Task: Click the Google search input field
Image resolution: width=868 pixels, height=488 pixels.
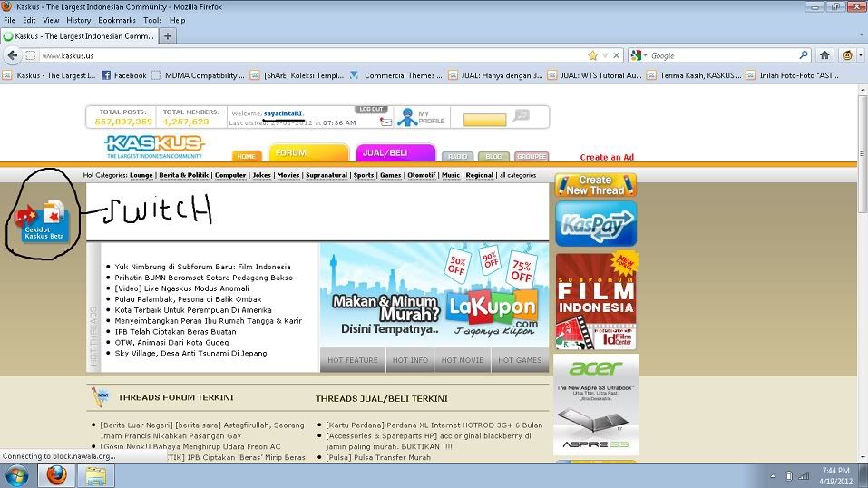Action: pos(724,55)
